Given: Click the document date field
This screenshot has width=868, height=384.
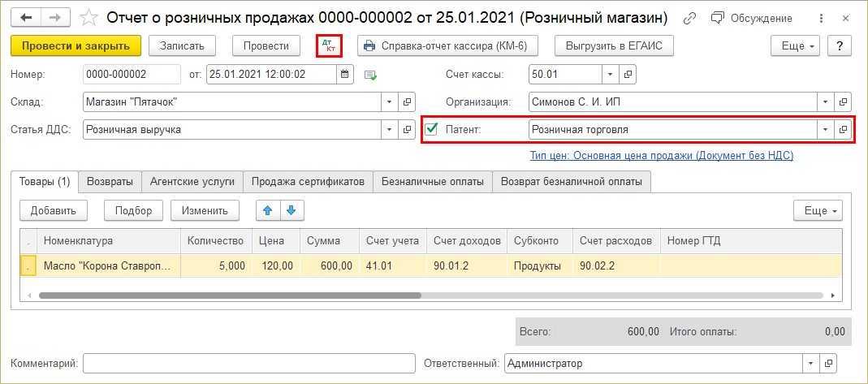Looking at the screenshot, I should tap(271, 74).
